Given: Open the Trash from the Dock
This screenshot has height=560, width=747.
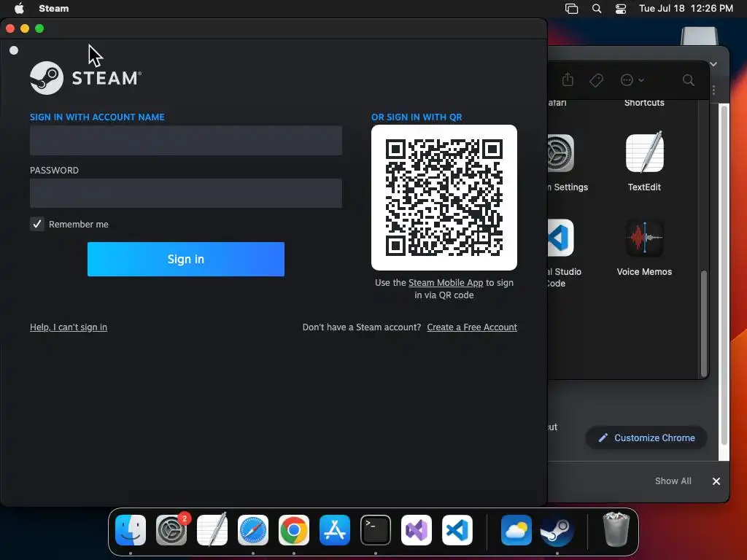Looking at the screenshot, I should 616,529.
